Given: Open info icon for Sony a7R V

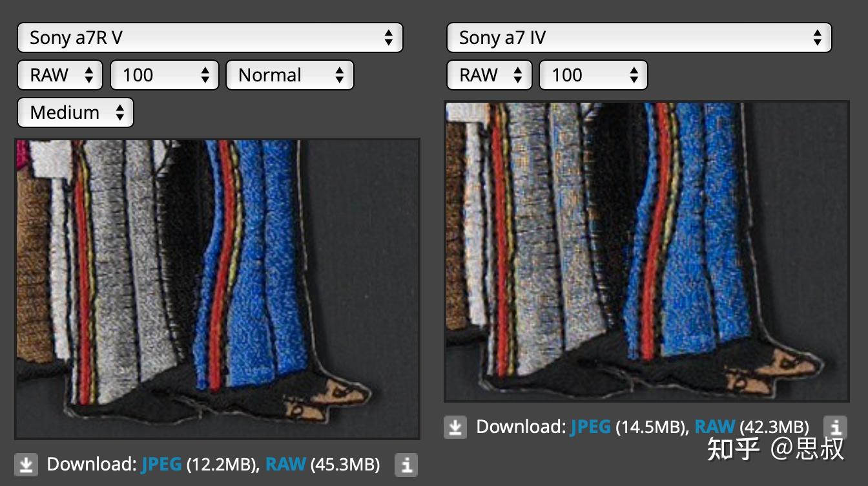Looking at the screenshot, I should click(406, 465).
